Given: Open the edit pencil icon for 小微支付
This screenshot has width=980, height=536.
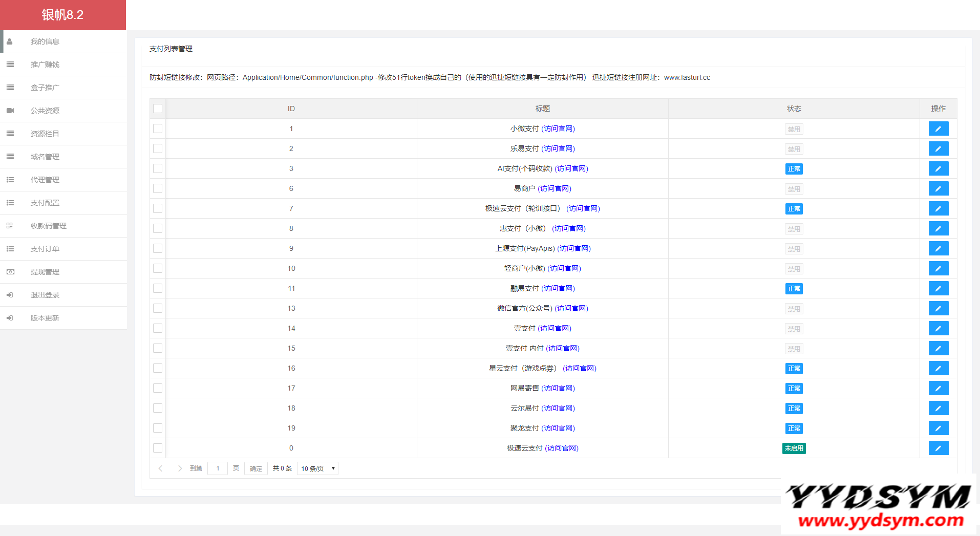Looking at the screenshot, I should 939,128.
